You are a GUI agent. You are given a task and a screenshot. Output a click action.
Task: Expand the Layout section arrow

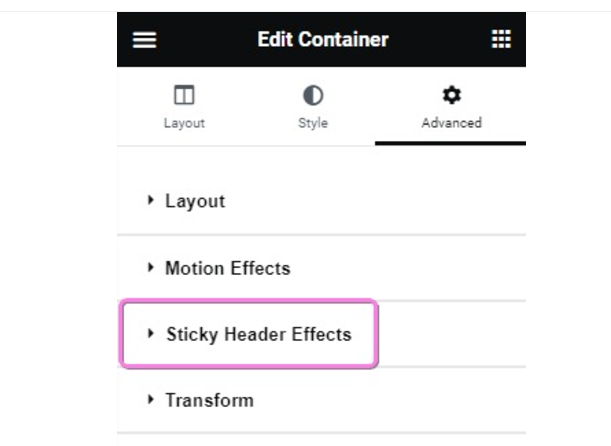[151, 200]
